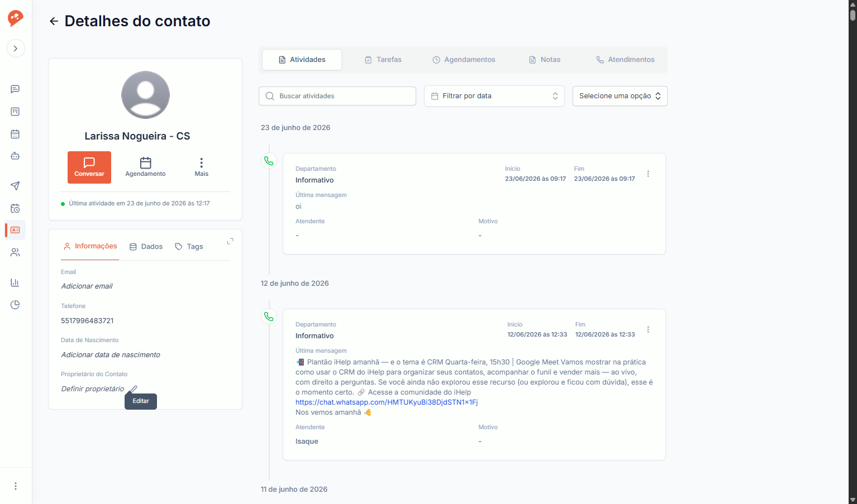This screenshot has height=504, width=857.
Task: Open the chat.whatsapp.com community link
Action: click(x=387, y=402)
